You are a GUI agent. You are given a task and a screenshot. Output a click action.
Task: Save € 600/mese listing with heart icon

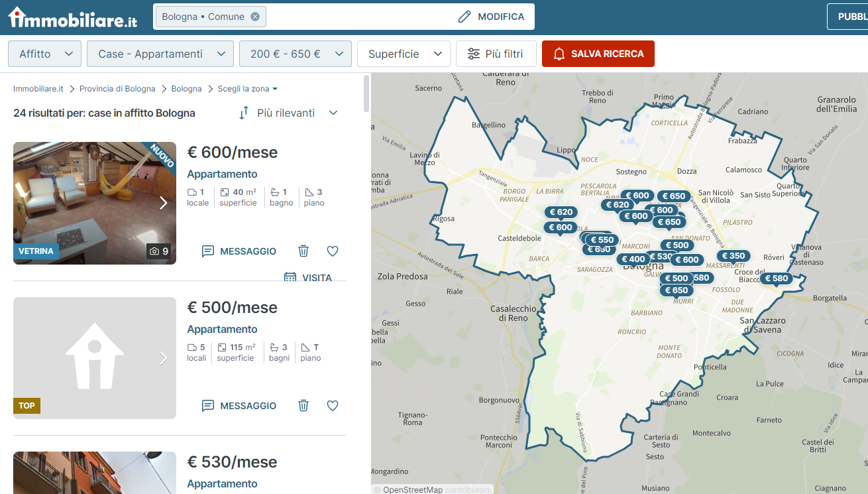pos(333,251)
